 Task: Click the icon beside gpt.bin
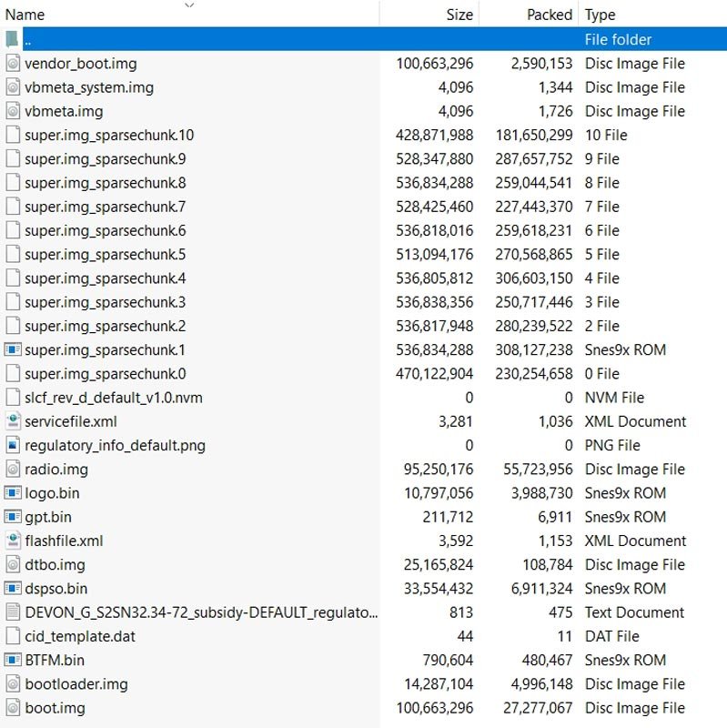[x=12, y=517]
